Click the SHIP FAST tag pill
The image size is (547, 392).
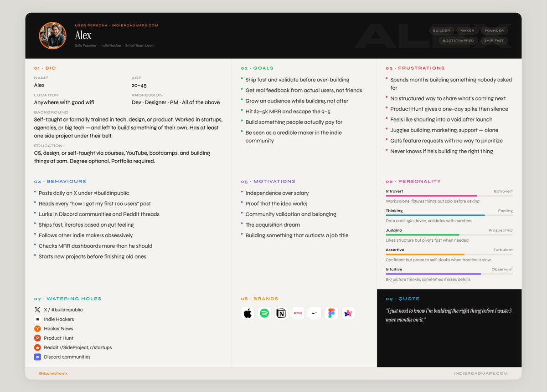(494, 41)
